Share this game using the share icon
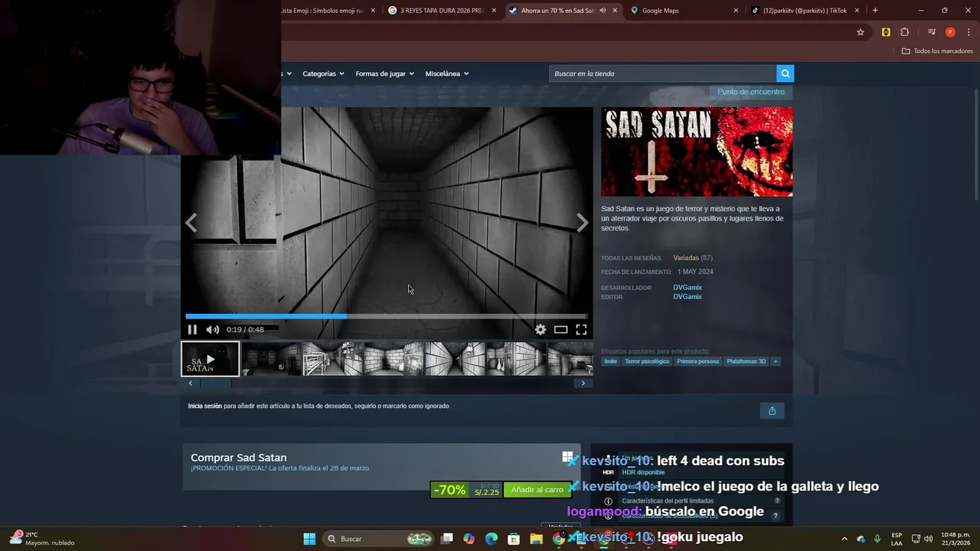The width and height of the screenshot is (980, 551). tap(772, 411)
